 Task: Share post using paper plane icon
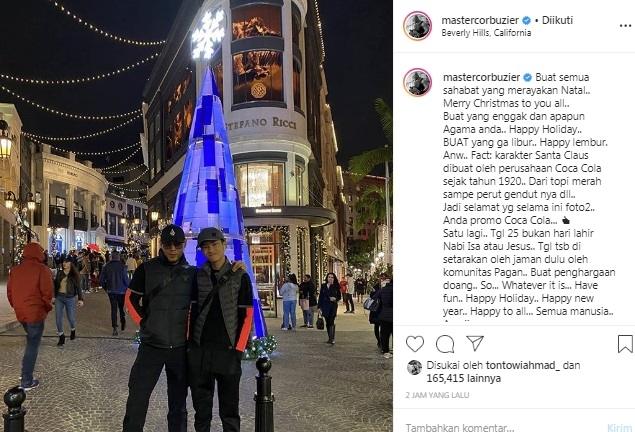(475, 343)
